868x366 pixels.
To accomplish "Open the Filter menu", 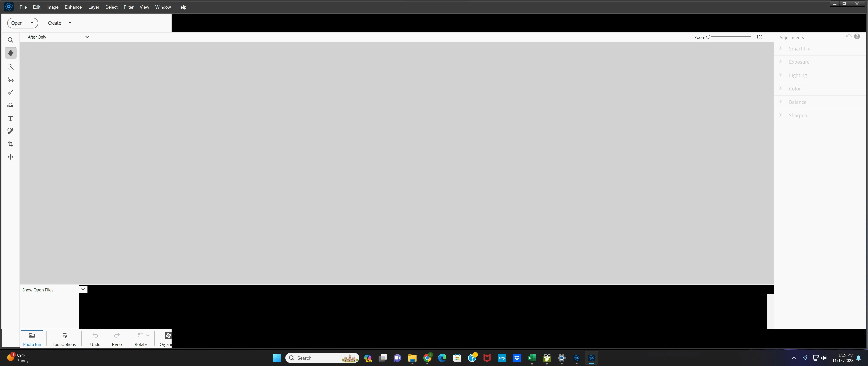I will 128,7.
